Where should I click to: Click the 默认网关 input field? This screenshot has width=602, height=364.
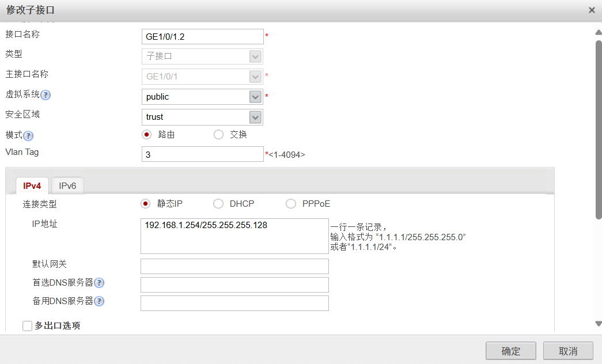coord(234,267)
